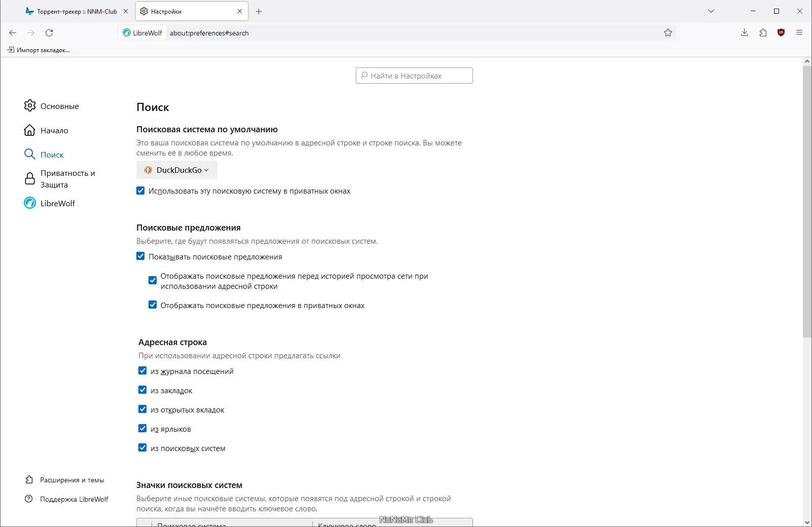This screenshot has width=812, height=527.
Task: Disable search engine use in private windows
Action: (140, 191)
